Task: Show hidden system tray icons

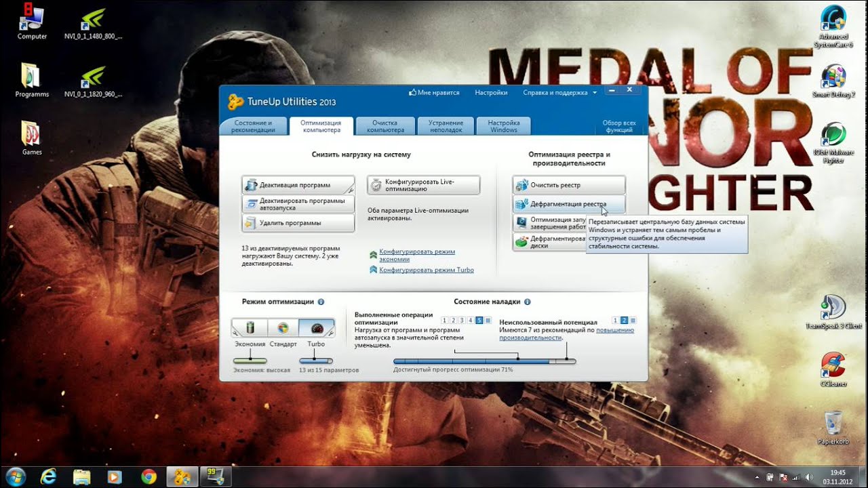Action: 759,477
